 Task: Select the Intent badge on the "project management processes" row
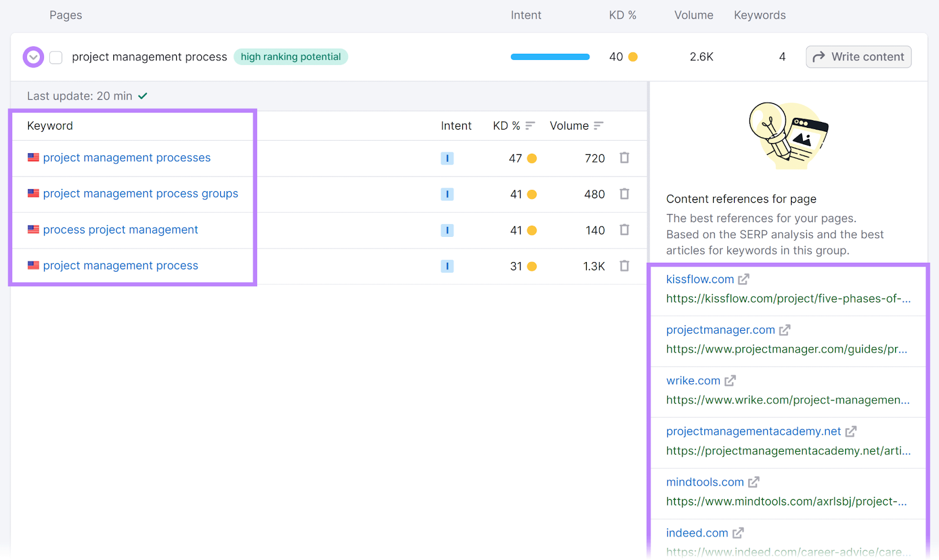(x=447, y=158)
